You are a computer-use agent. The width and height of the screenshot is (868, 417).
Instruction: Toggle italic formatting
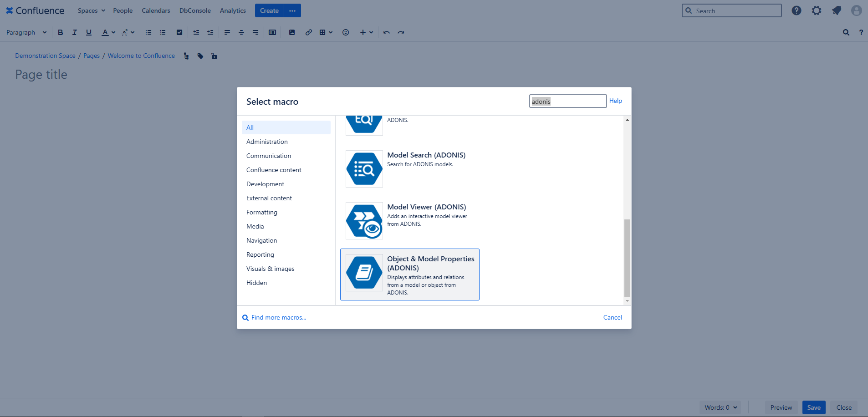74,32
